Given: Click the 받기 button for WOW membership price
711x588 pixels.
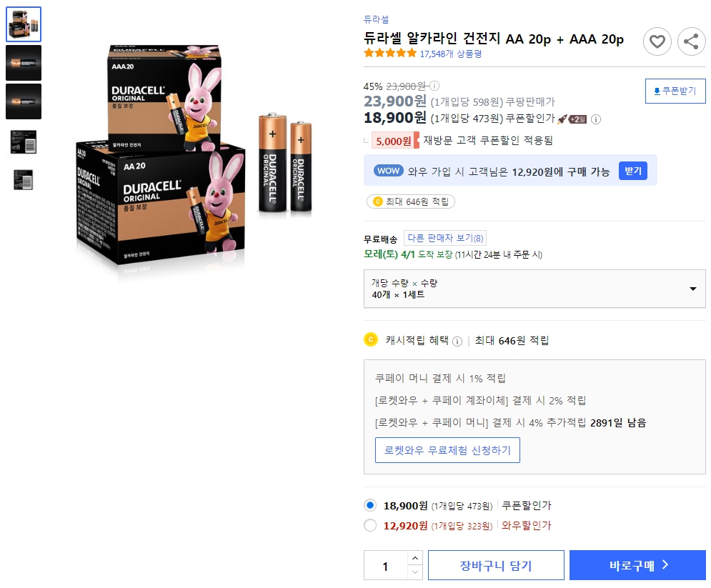Looking at the screenshot, I should point(632,171).
